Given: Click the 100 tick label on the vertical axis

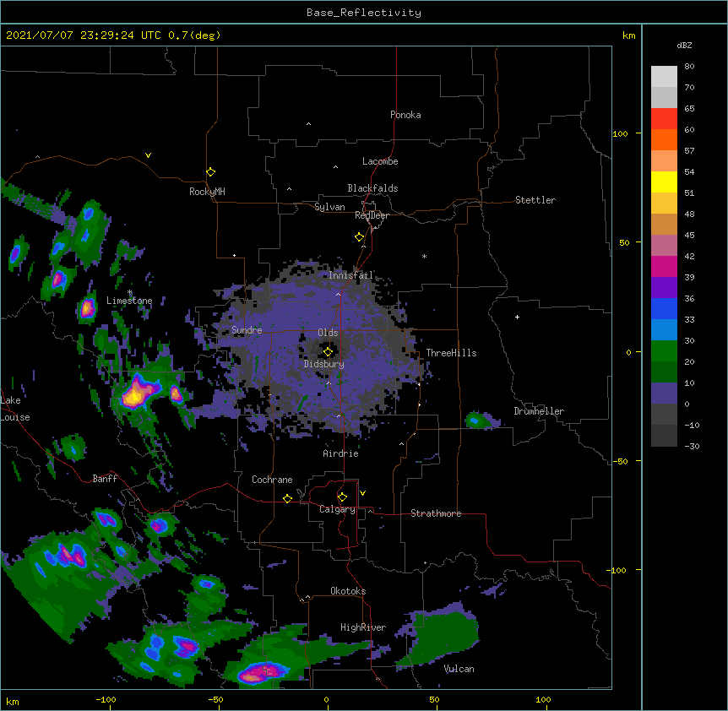Looking at the screenshot, I should pos(620,134).
